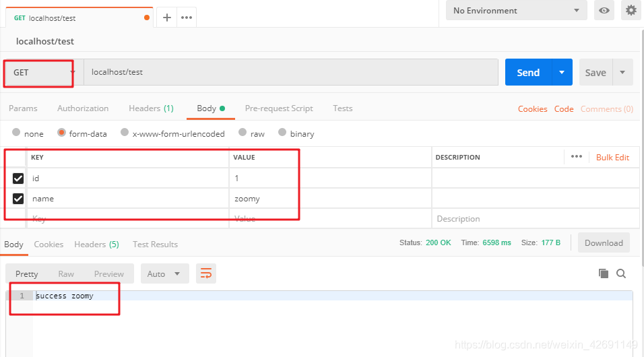
Task: Switch response view to Raw
Action: pos(66,274)
